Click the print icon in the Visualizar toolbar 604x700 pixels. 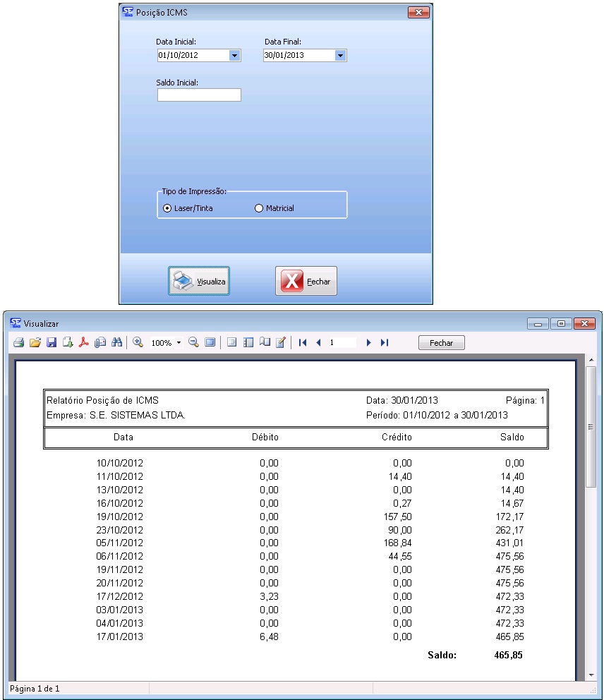pos(19,342)
